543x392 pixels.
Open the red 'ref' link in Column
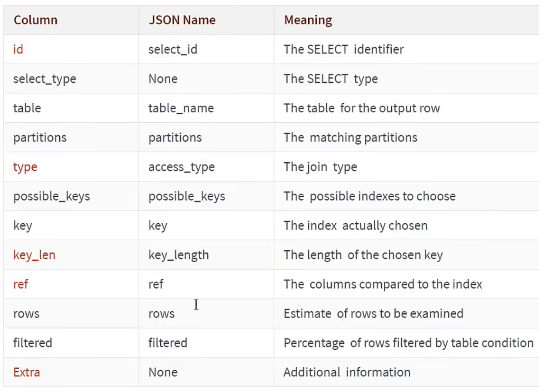[20, 284]
